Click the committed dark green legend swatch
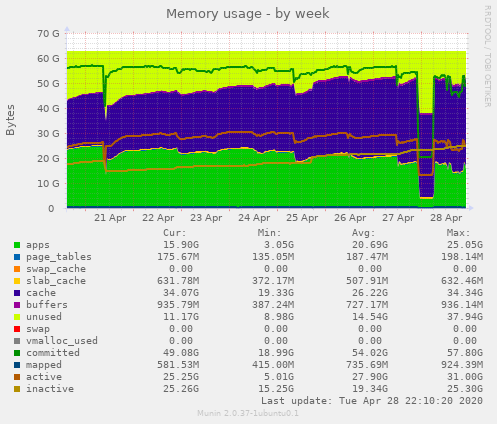This screenshot has width=497, height=424. [17, 353]
